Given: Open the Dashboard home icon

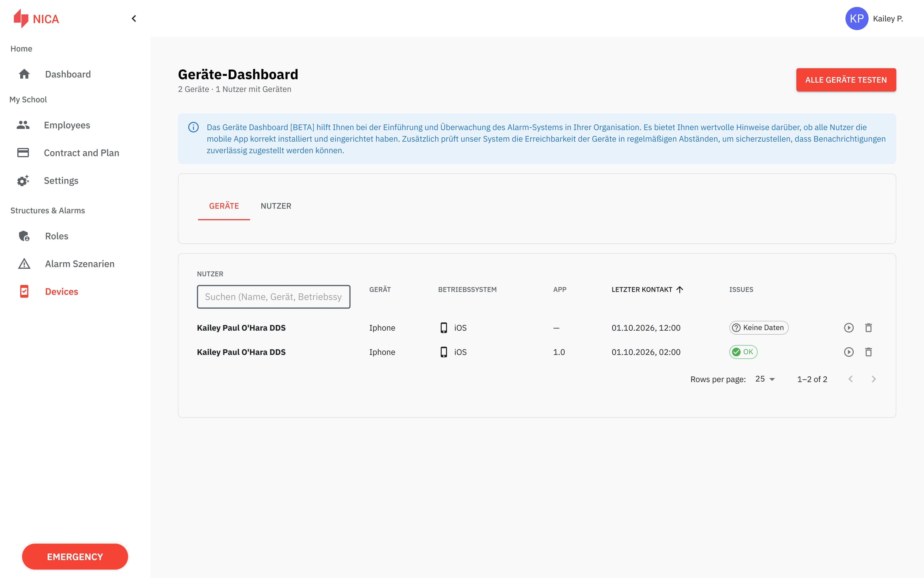Looking at the screenshot, I should [24, 74].
